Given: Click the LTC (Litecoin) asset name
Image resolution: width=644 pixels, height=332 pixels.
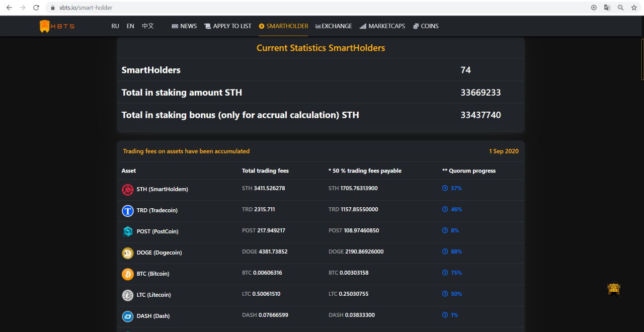Looking at the screenshot, I should click(x=153, y=295).
